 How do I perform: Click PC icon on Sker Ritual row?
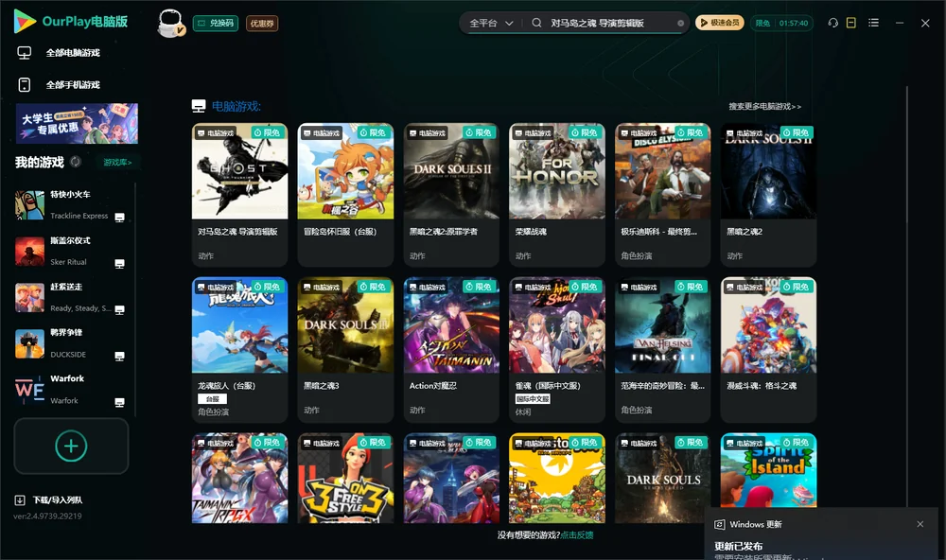point(119,264)
